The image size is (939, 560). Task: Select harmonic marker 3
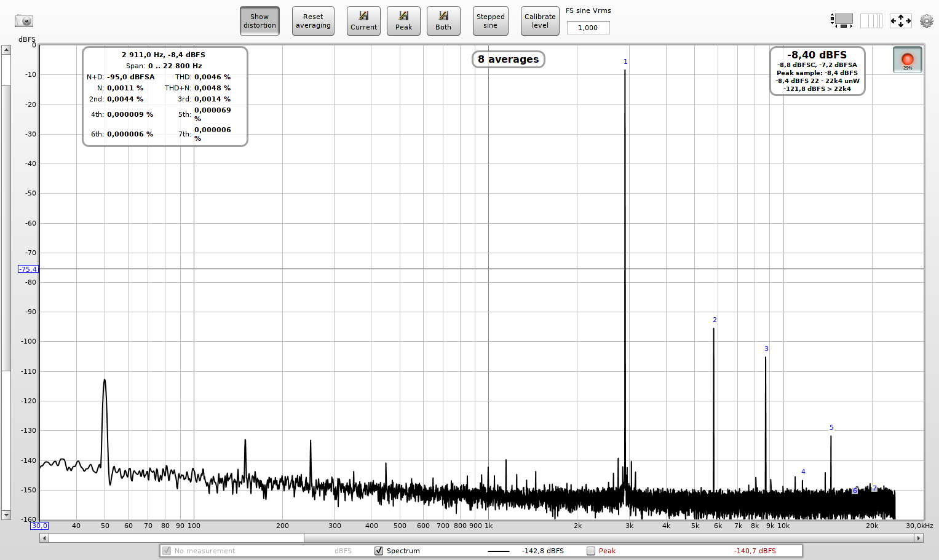[766, 349]
